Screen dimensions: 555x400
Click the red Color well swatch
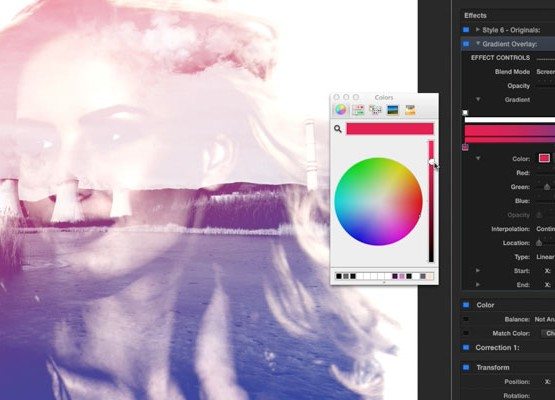[x=544, y=158]
